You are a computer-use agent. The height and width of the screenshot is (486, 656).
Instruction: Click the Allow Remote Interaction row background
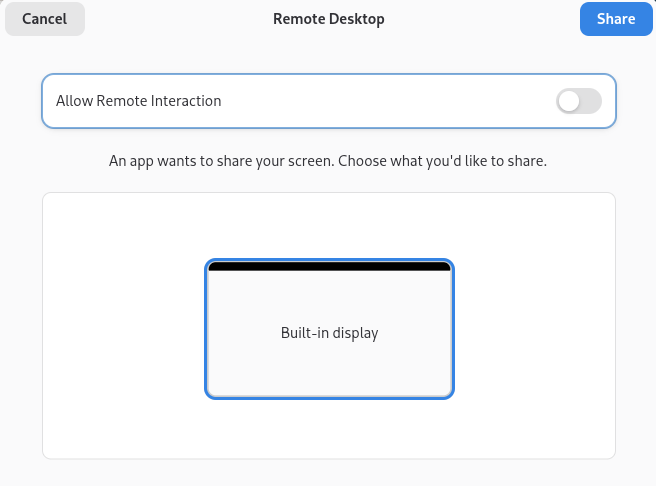click(x=400, y=101)
